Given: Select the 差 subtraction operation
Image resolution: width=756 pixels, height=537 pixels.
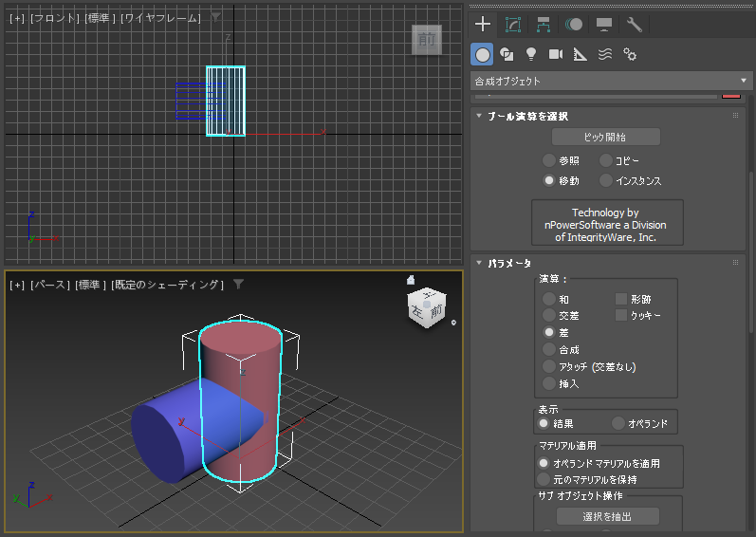Looking at the screenshot, I should click(x=549, y=332).
